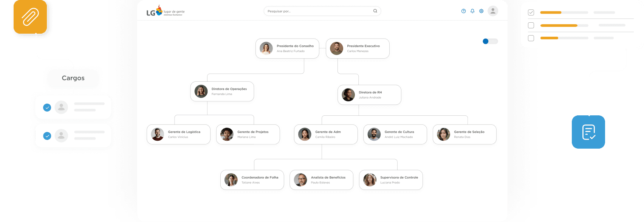Image resolution: width=644 pixels, height=222 pixels.
Task: Open the blue document checklist icon
Action: (x=588, y=132)
